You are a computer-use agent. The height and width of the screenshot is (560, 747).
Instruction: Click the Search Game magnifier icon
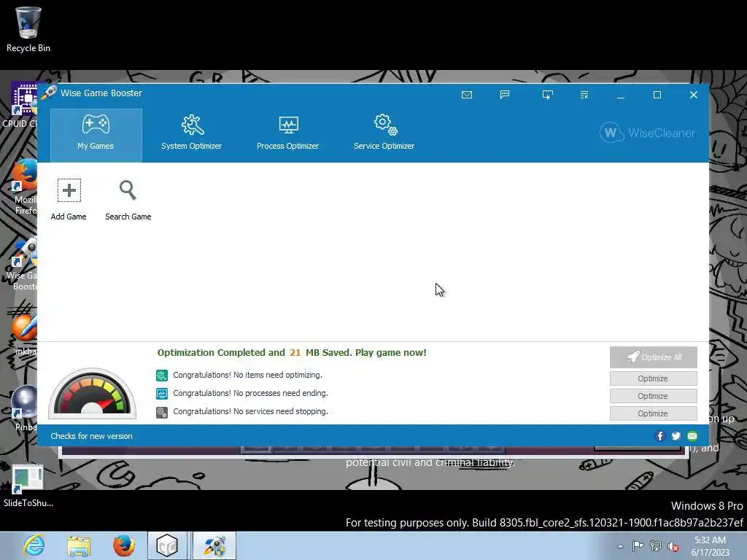point(128,190)
